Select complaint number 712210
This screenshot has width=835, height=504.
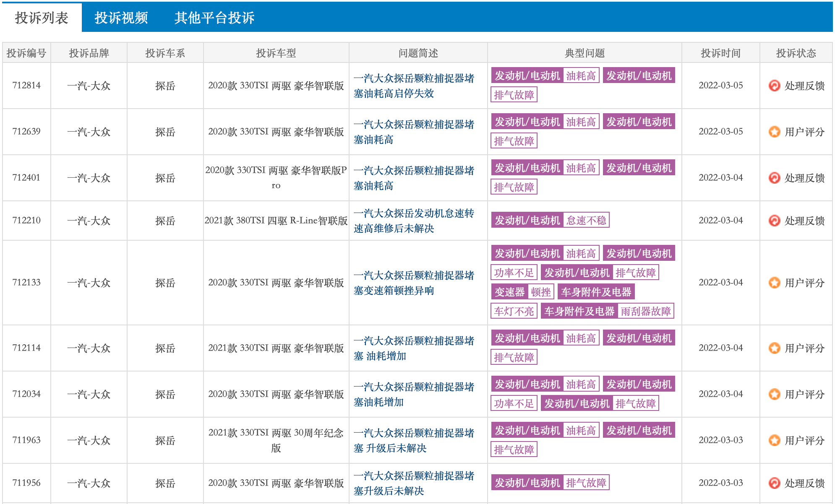click(26, 221)
